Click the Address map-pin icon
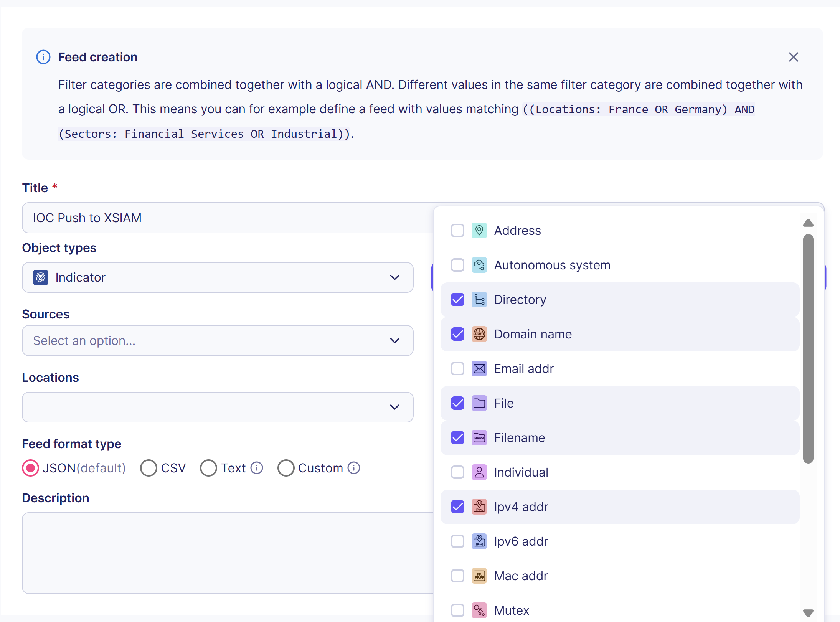Viewport: 840px width, 622px height. (479, 230)
